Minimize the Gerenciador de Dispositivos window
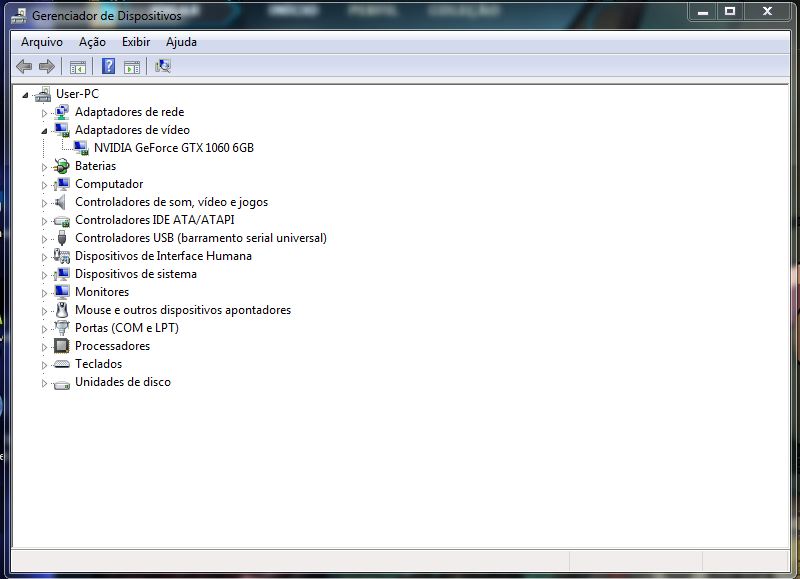Viewport: 800px width, 579px height. 703,11
